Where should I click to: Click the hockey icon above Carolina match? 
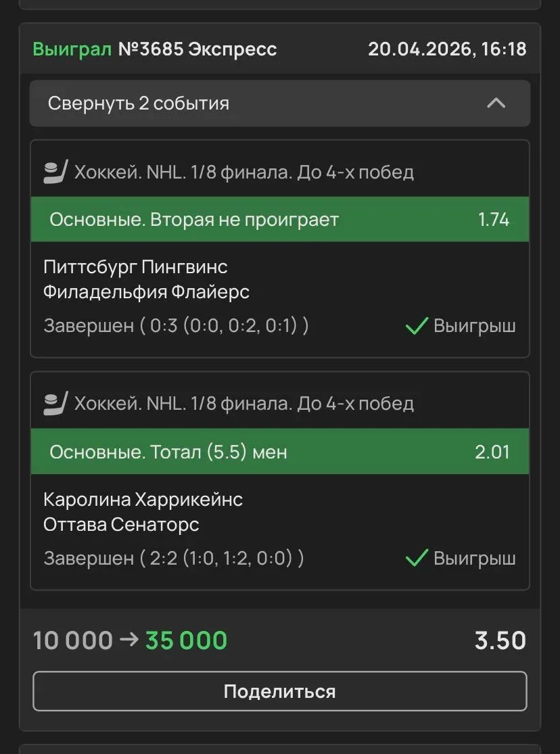(x=56, y=404)
